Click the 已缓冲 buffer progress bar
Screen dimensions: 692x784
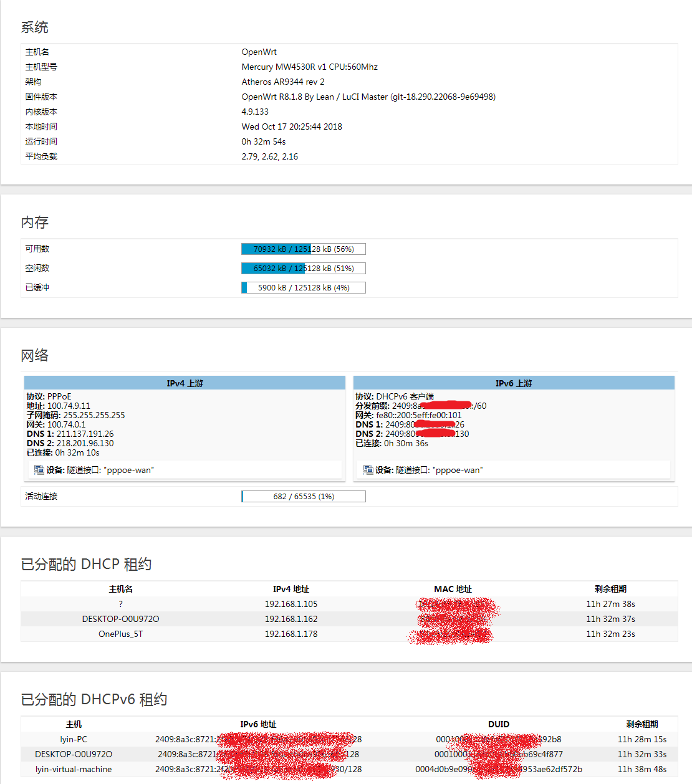pyautogui.click(x=303, y=287)
